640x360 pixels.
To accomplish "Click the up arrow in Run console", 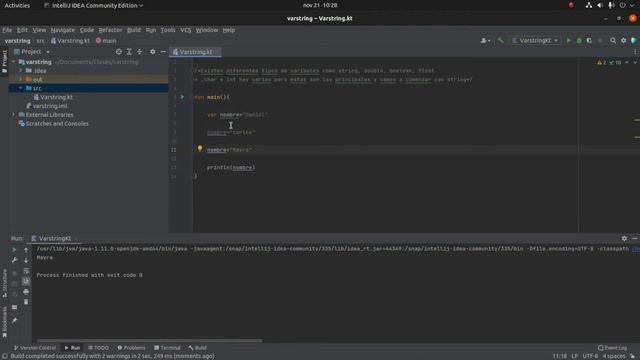I will (x=26, y=249).
